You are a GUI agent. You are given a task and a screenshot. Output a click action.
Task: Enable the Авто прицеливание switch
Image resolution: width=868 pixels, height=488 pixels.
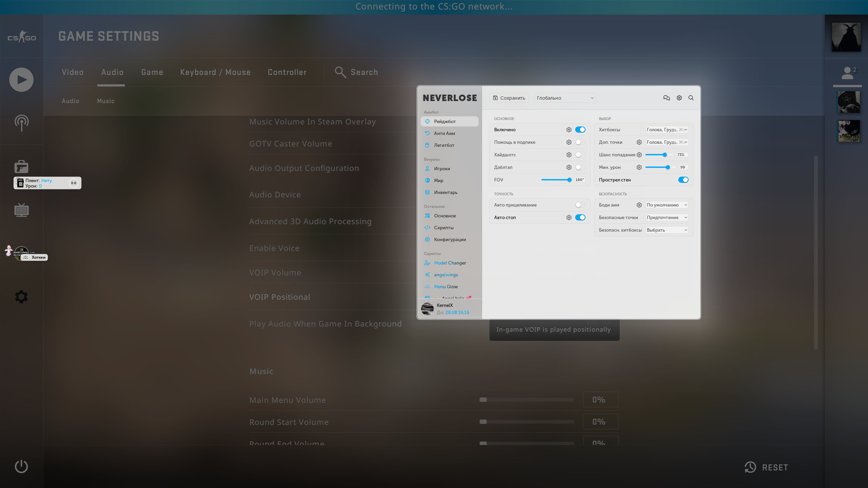pos(580,205)
